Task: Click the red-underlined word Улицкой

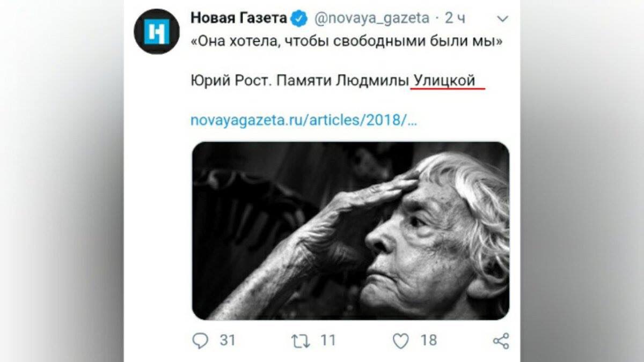Action: (x=444, y=80)
